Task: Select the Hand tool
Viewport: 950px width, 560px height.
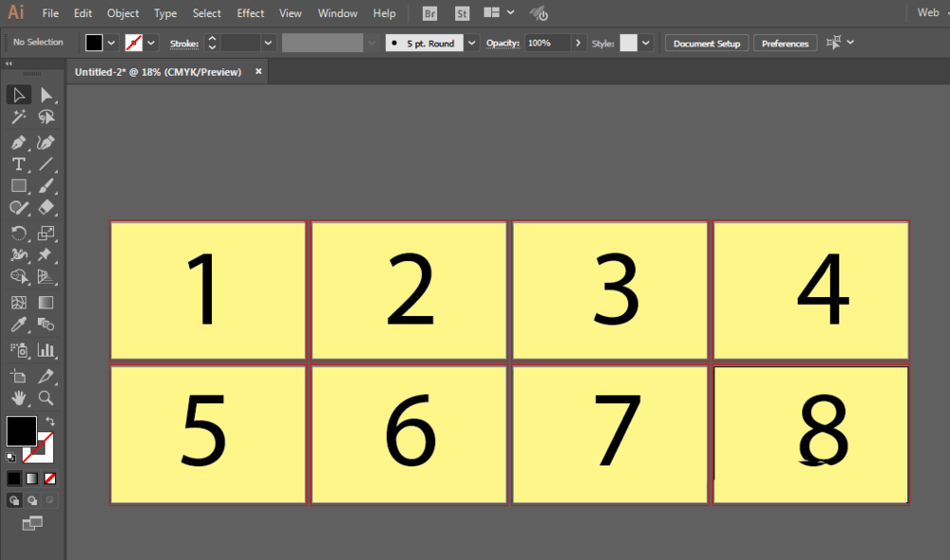Action: click(18, 398)
